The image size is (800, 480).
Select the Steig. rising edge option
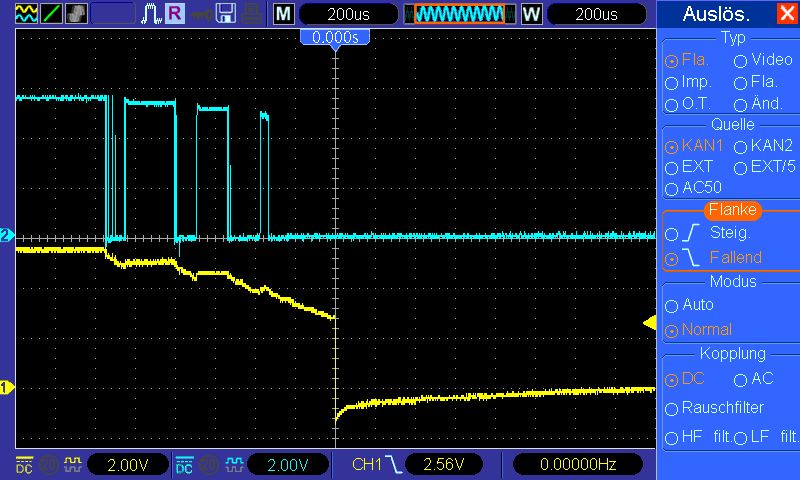coord(671,232)
